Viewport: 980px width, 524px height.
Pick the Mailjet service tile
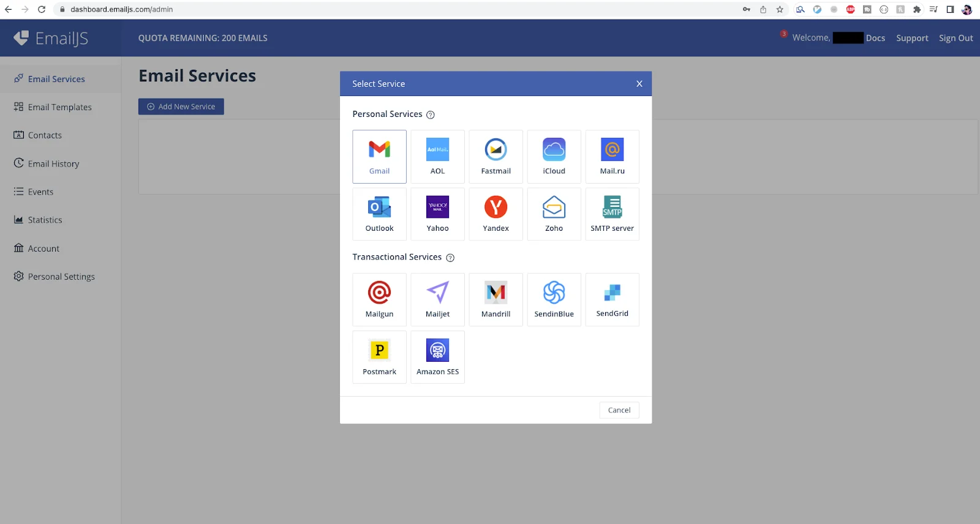point(437,300)
